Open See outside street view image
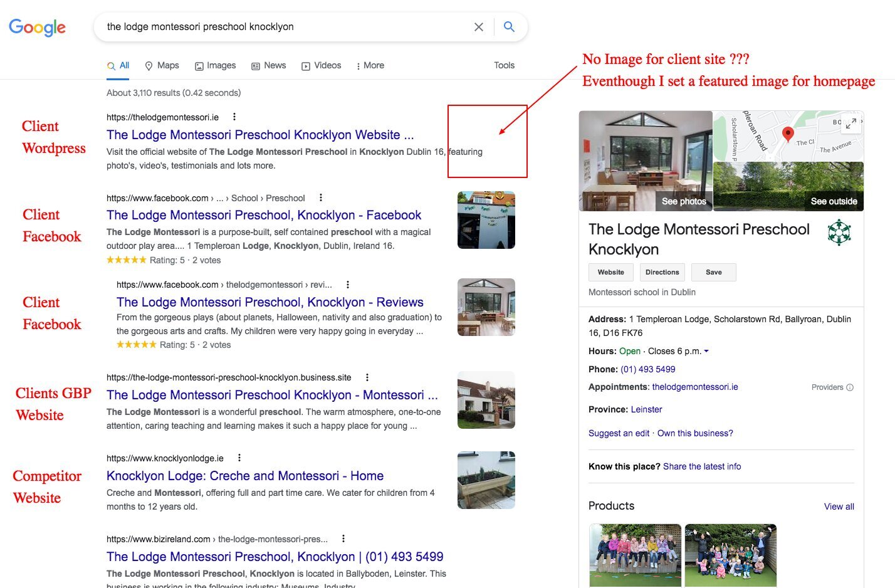The width and height of the screenshot is (895, 588). tap(788, 186)
